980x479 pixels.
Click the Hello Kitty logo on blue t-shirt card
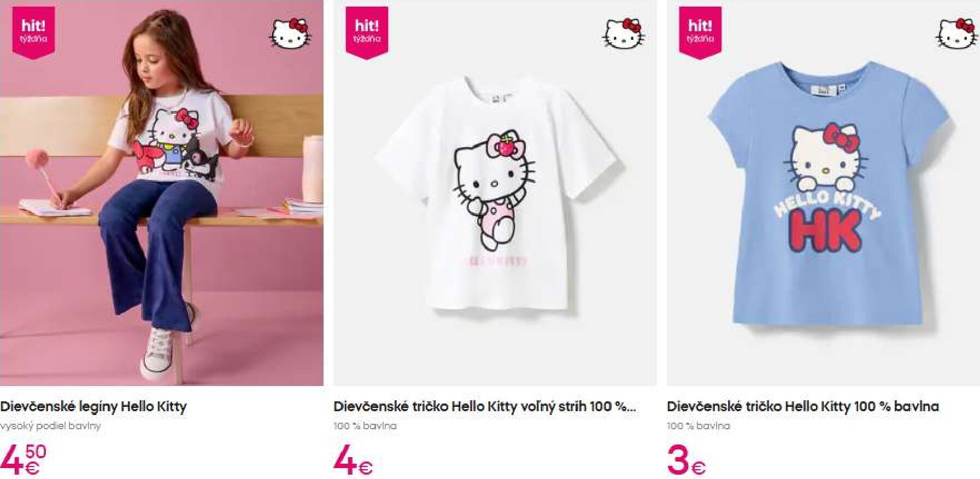pyautogui.click(x=956, y=33)
